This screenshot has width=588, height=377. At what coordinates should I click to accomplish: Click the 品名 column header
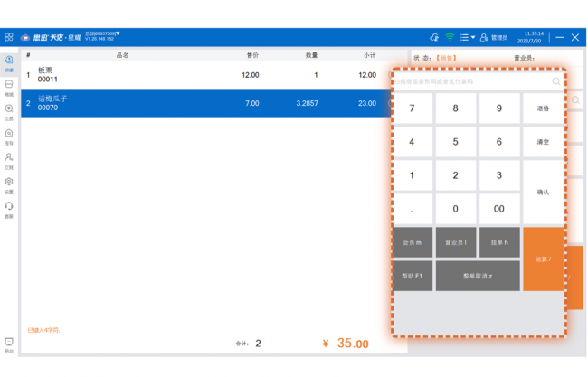click(122, 55)
